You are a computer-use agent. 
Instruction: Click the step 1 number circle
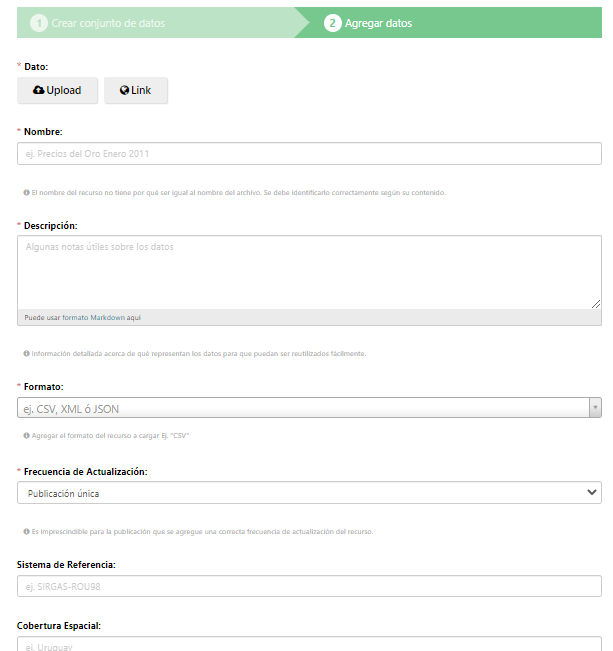pos(39,23)
